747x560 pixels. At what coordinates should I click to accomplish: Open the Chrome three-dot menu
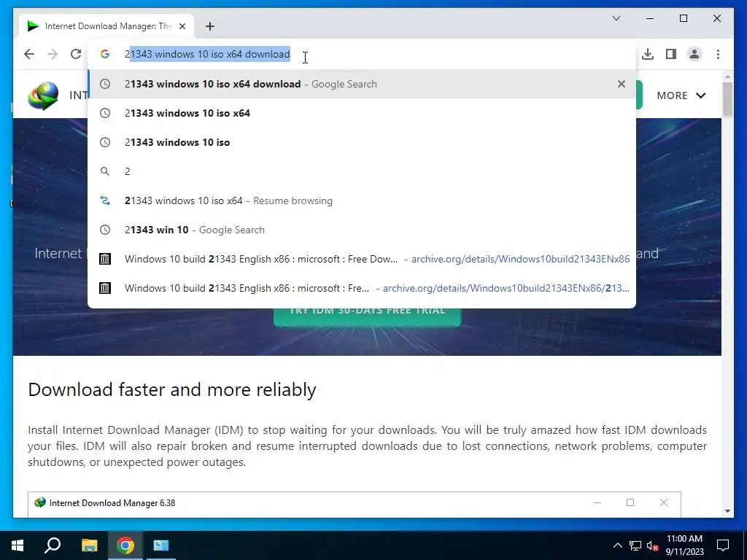point(718,54)
